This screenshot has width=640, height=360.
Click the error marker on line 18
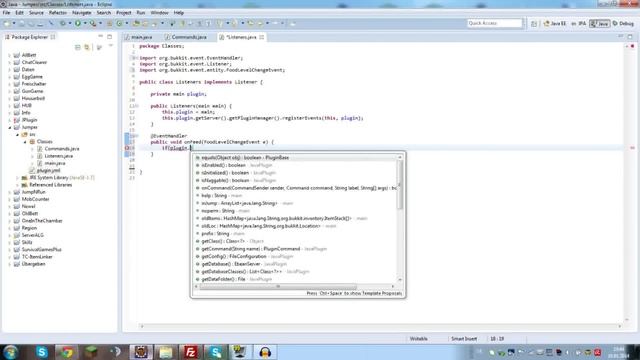click(x=127, y=148)
